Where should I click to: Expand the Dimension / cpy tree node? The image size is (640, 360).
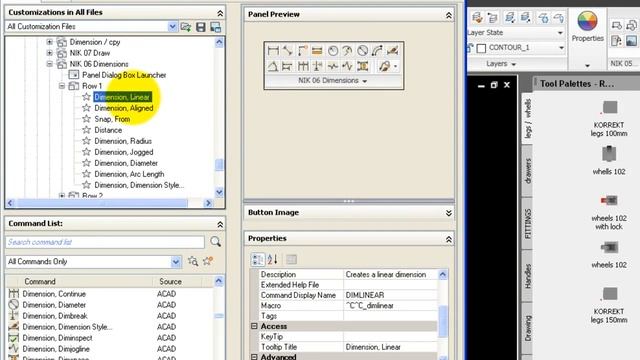coord(50,42)
